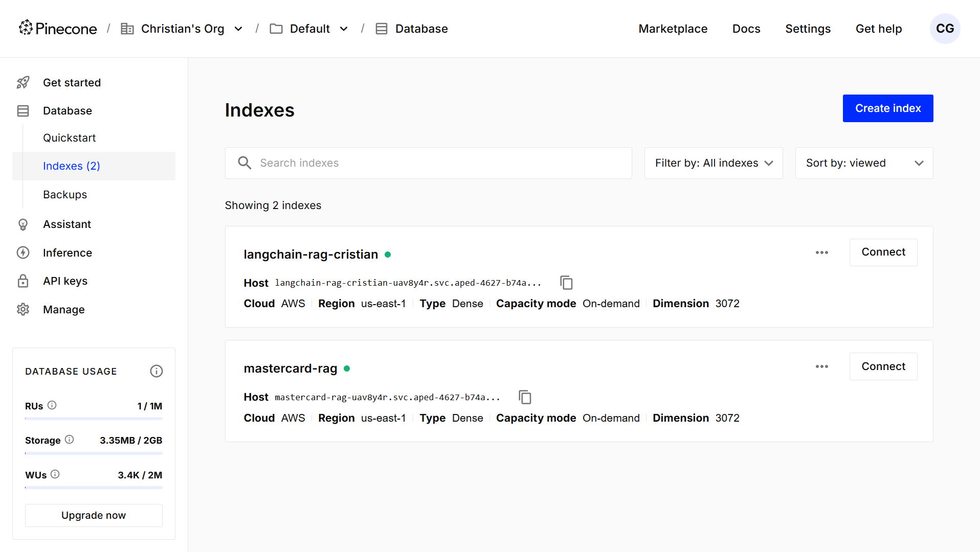Go to Manage in the sidebar
This screenshot has height=552, width=980.
click(x=64, y=309)
